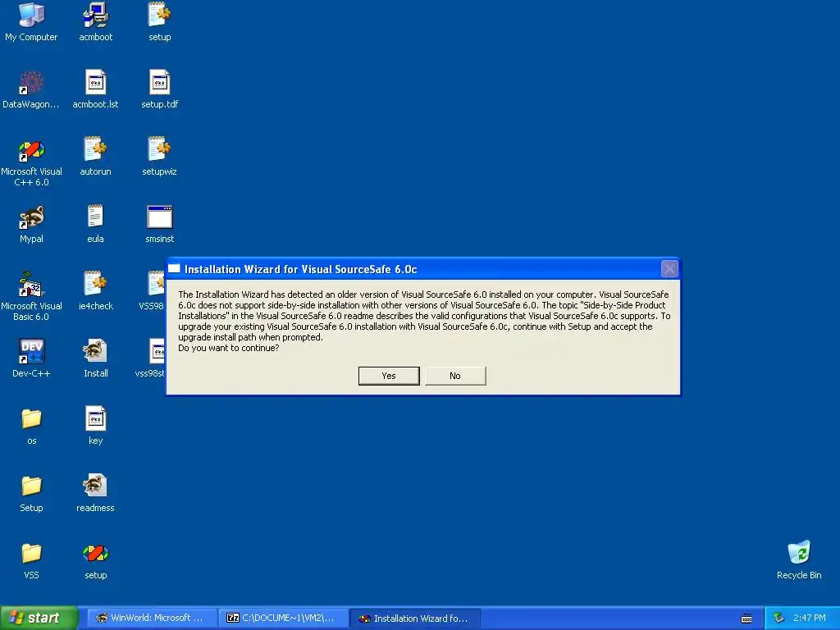
Task: Select the eula text file icon
Action: pyautogui.click(x=95, y=224)
